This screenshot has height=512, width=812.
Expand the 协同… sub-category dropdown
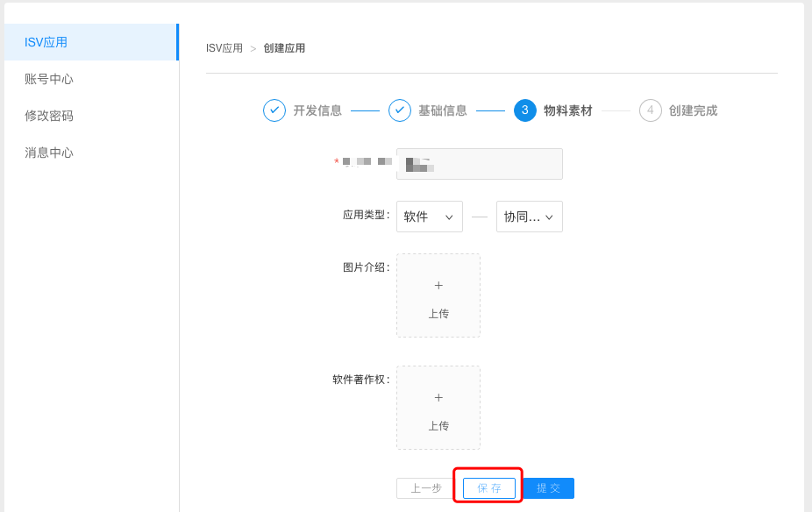coord(529,217)
